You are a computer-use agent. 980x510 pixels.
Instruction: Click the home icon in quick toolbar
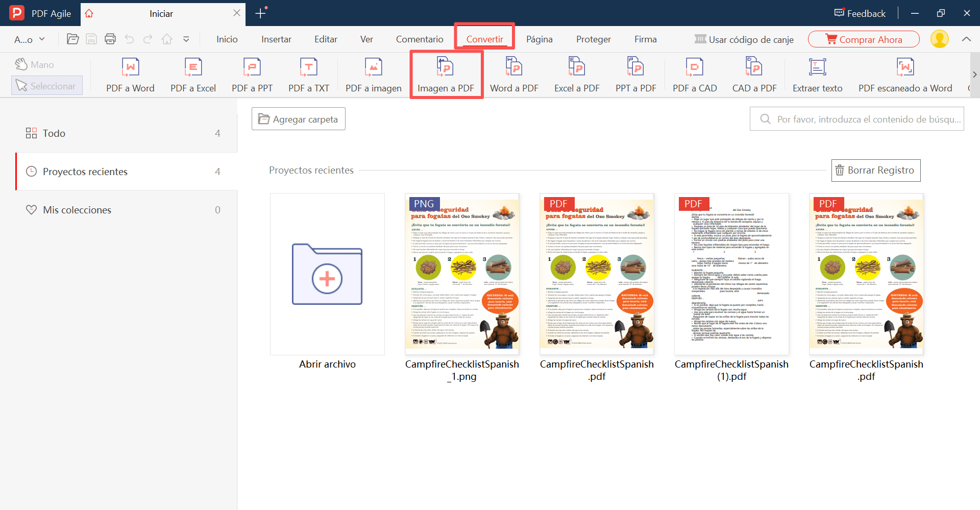(167, 39)
